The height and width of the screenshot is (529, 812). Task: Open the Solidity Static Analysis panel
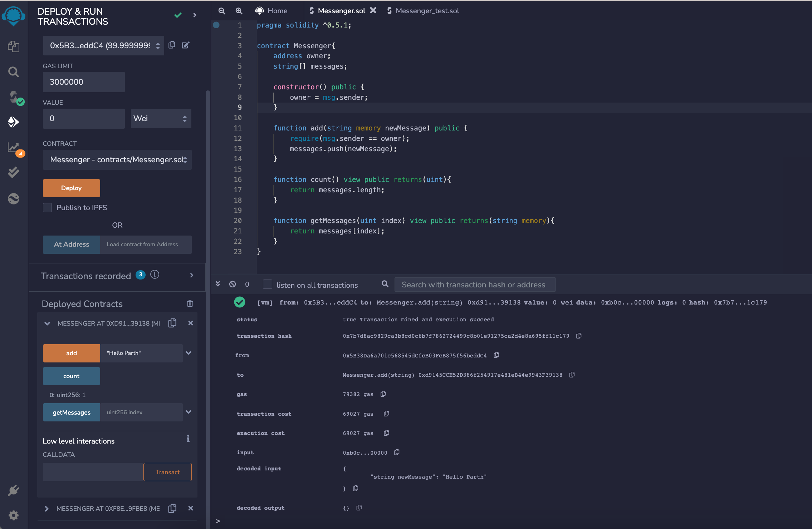coord(14,148)
